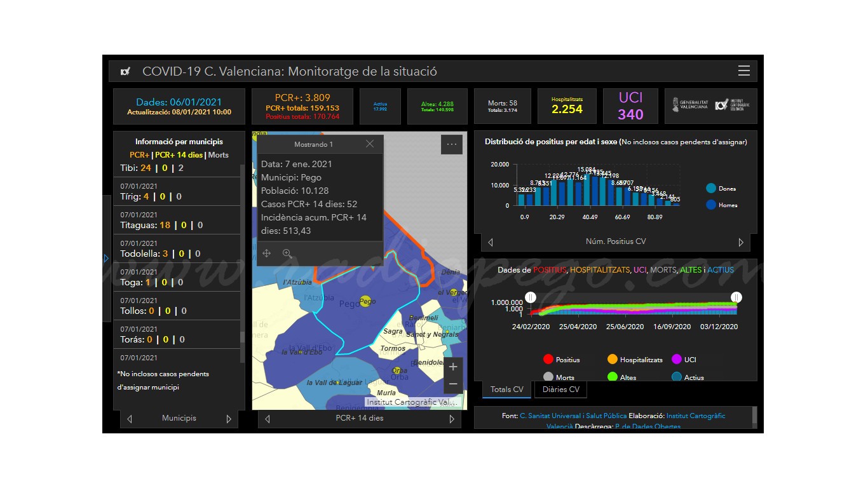The image size is (868, 488).
Task: Zoom in on the map
Action: 453,367
